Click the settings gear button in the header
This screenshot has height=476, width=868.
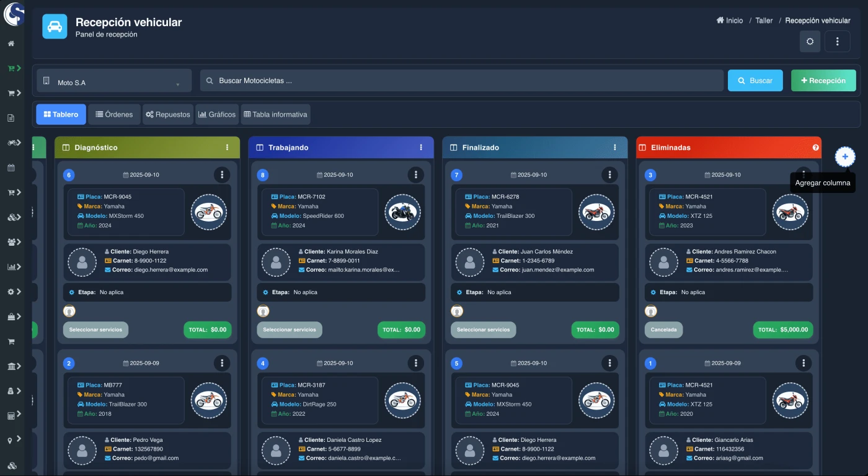pyautogui.click(x=810, y=41)
